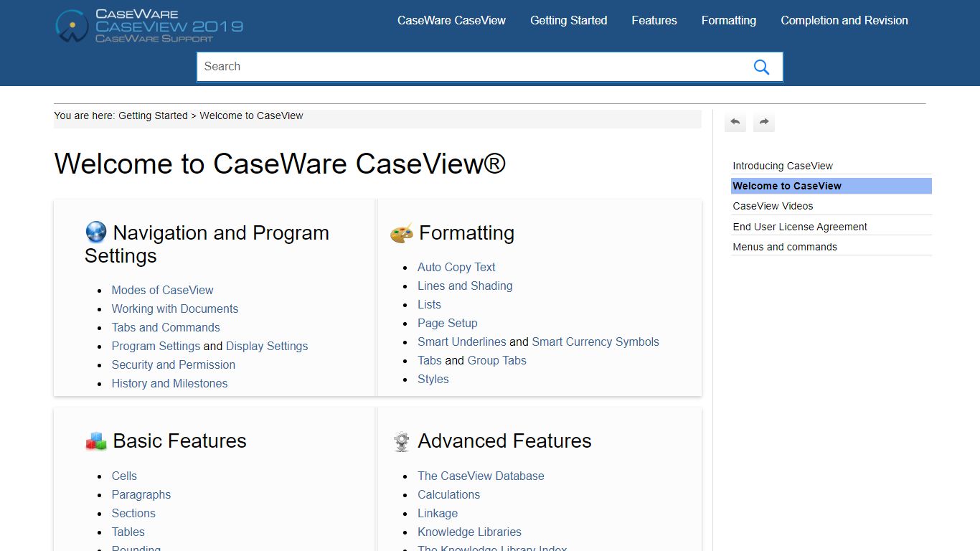Open the History and Milestones link
This screenshot has height=551, width=980.
pyautogui.click(x=169, y=383)
